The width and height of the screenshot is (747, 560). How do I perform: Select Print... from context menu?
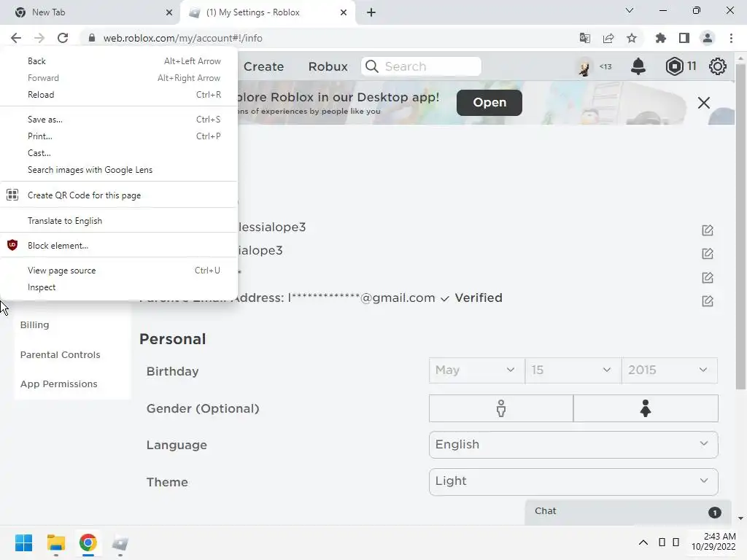pyautogui.click(x=119, y=136)
